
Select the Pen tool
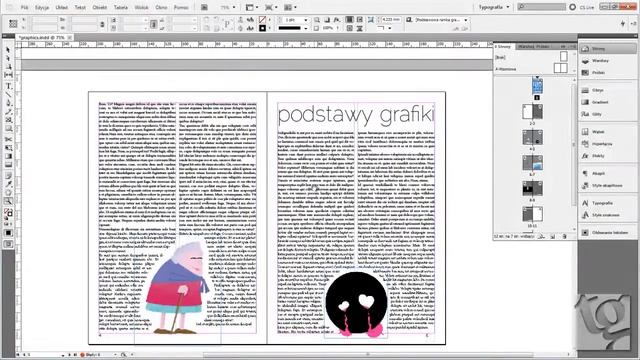8,103
